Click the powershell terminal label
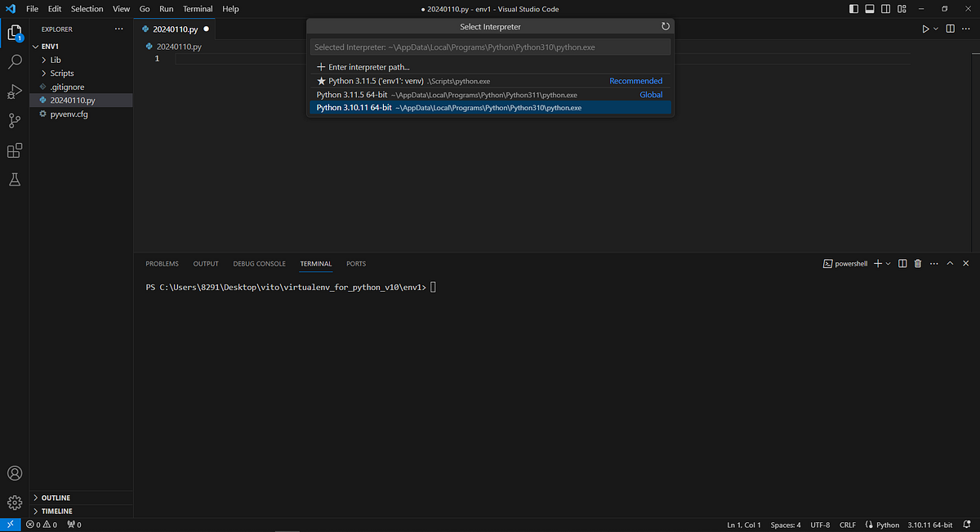The width and height of the screenshot is (980, 532). [x=845, y=263]
